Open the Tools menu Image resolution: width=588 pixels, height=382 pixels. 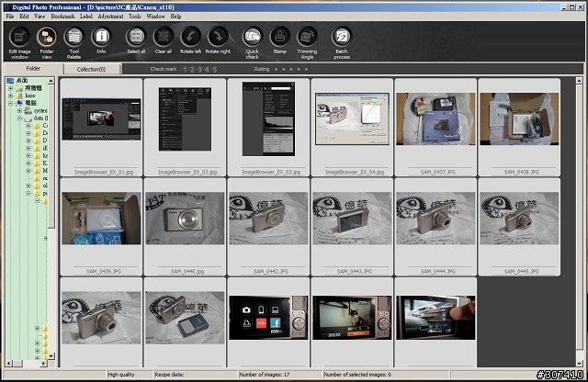pos(135,17)
